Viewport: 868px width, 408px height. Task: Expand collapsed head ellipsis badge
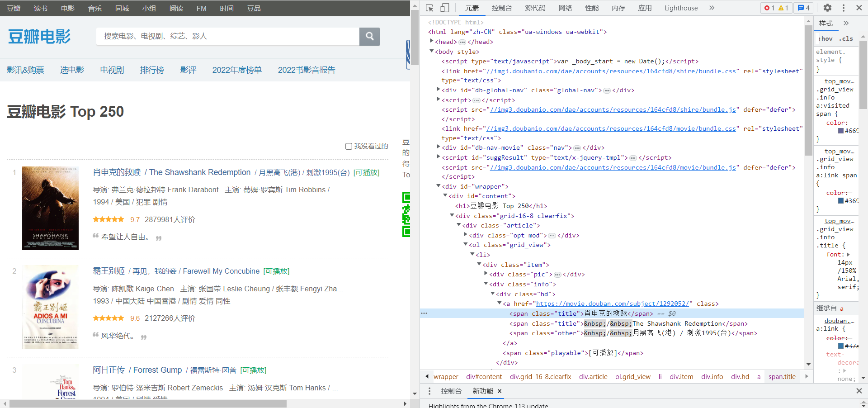click(462, 42)
